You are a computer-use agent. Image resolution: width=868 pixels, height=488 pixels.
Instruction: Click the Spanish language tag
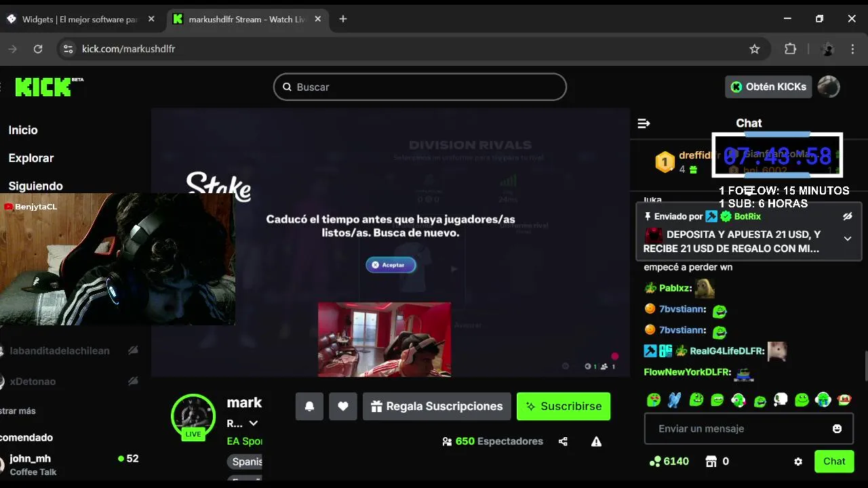245,462
